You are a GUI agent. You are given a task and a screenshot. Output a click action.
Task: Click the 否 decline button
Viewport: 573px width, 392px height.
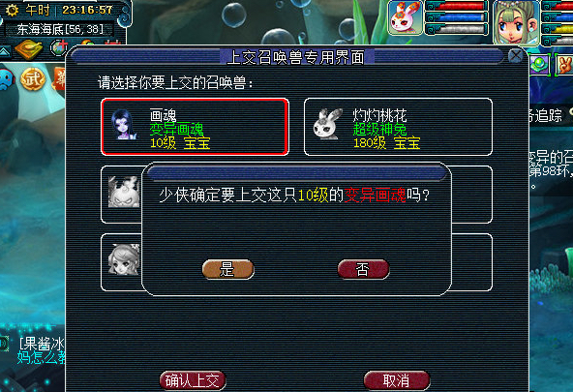[363, 270]
